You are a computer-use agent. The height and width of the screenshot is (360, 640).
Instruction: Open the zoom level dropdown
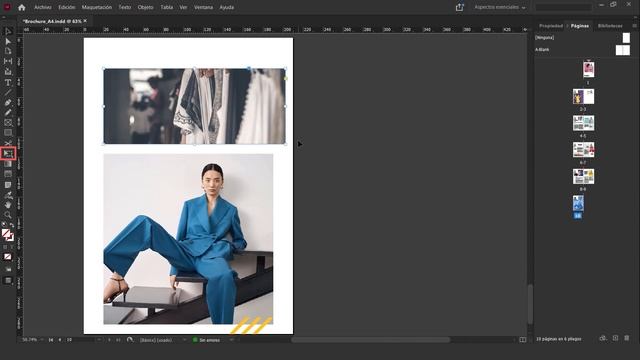click(42, 340)
